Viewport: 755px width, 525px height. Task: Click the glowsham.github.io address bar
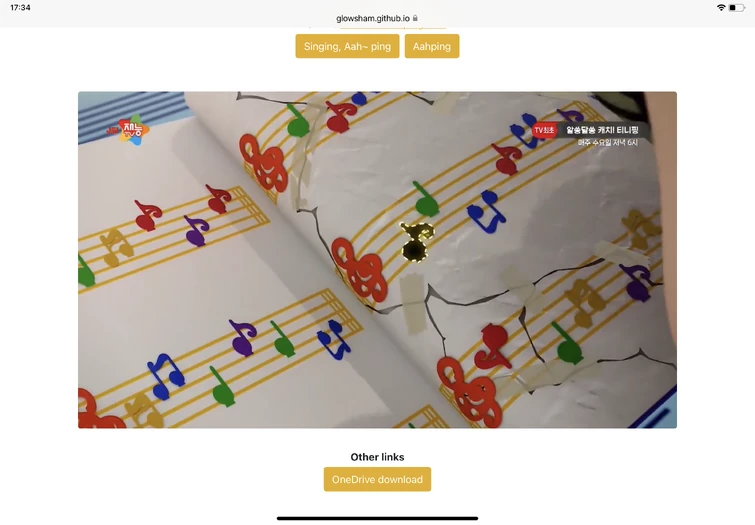coord(377,18)
